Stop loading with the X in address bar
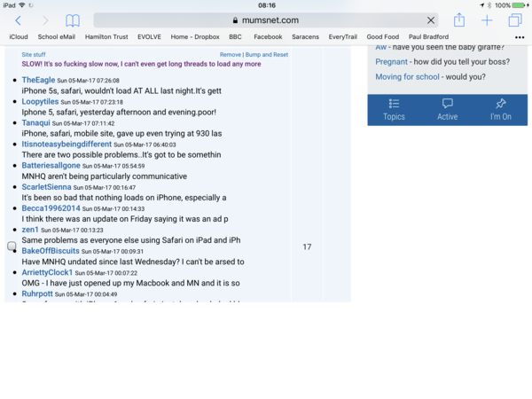 pos(431,20)
